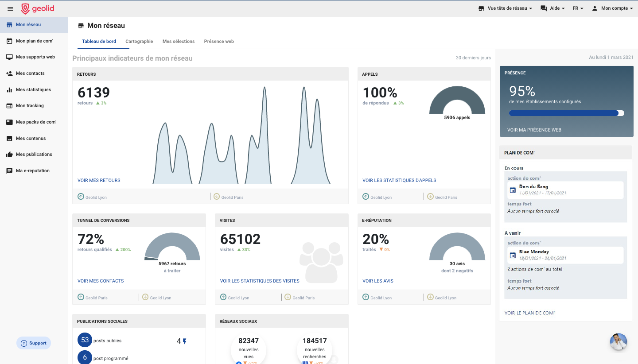Click the Geolid logo
The image size is (638, 364).
click(x=38, y=8)
